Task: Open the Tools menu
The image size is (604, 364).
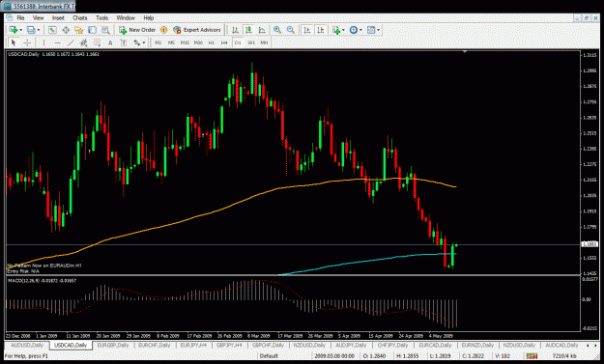Action: 101,17
